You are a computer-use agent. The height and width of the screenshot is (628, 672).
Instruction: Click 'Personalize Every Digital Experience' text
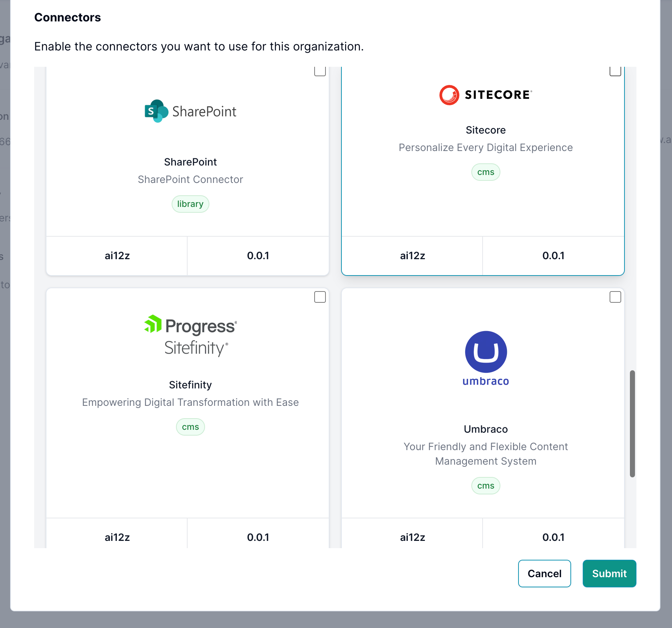[485, 147]
